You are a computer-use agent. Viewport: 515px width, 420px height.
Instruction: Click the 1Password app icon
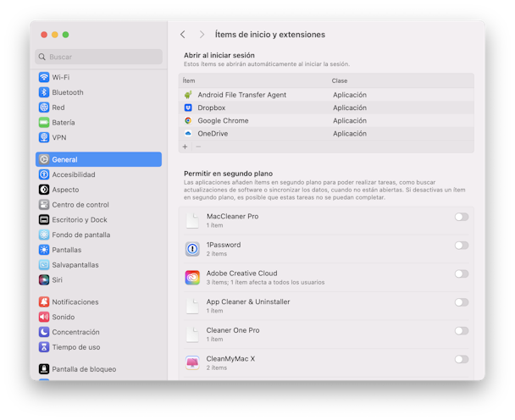click(192, 249)
